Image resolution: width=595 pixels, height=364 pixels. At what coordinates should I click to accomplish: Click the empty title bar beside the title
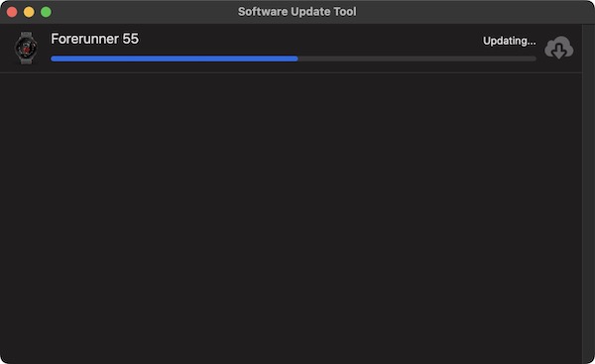(474, 12)
